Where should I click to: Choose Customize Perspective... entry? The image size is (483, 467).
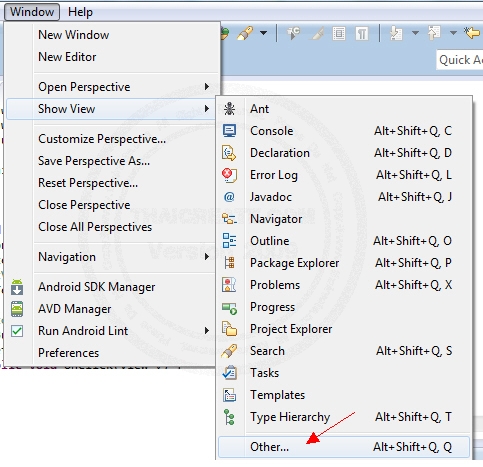pyautogui.click(x=112, y=139)
